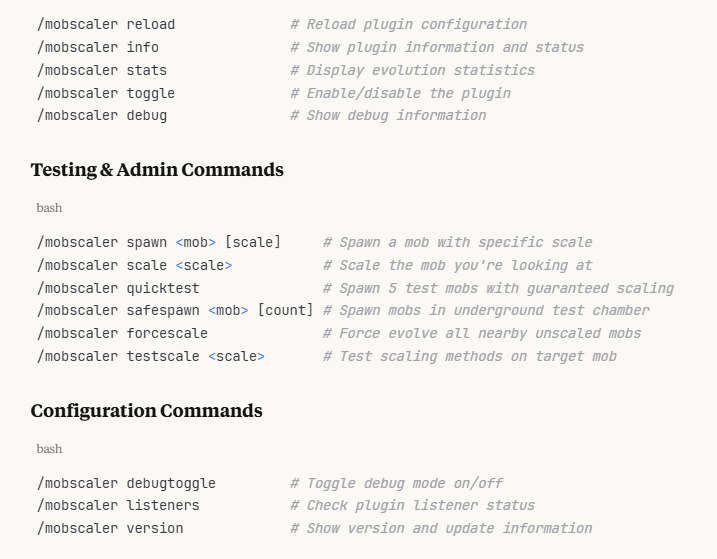The height and width of the screenshot is (559, 717).
Task: Click the '/mobscaler toggle' command line
Action: tap(106, 93)
